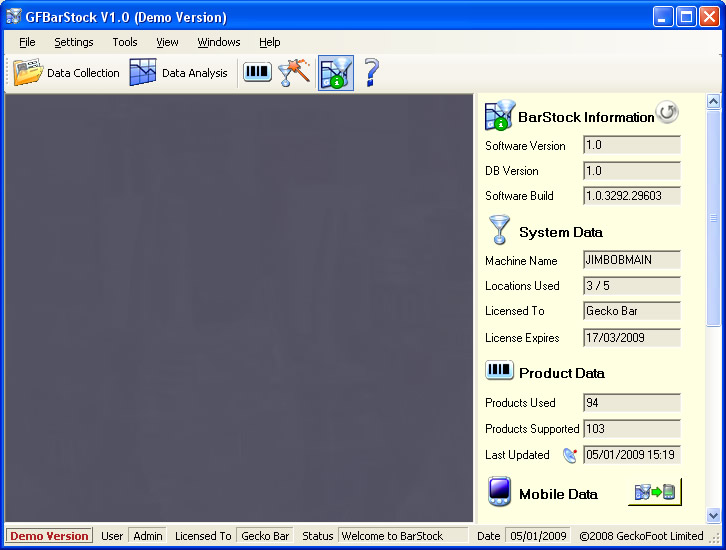Click the Locations Used field
This screenshot has height=550, width=726.
pos(632,286)
